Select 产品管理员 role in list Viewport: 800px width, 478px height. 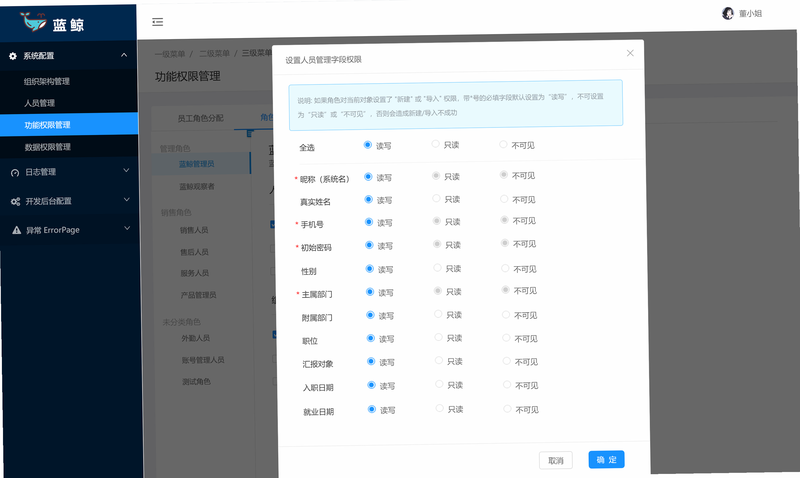click(198, 295)
